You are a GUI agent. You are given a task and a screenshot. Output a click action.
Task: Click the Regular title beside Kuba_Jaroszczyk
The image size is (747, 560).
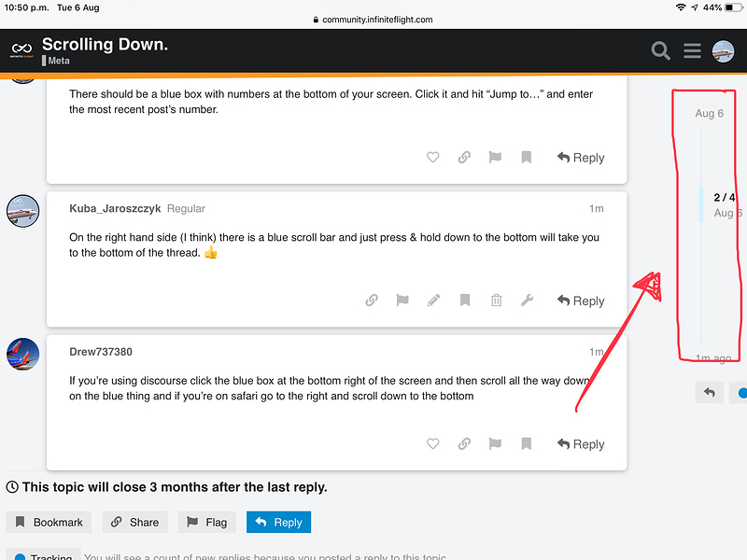pyautogui.click(x=186, y=208)
